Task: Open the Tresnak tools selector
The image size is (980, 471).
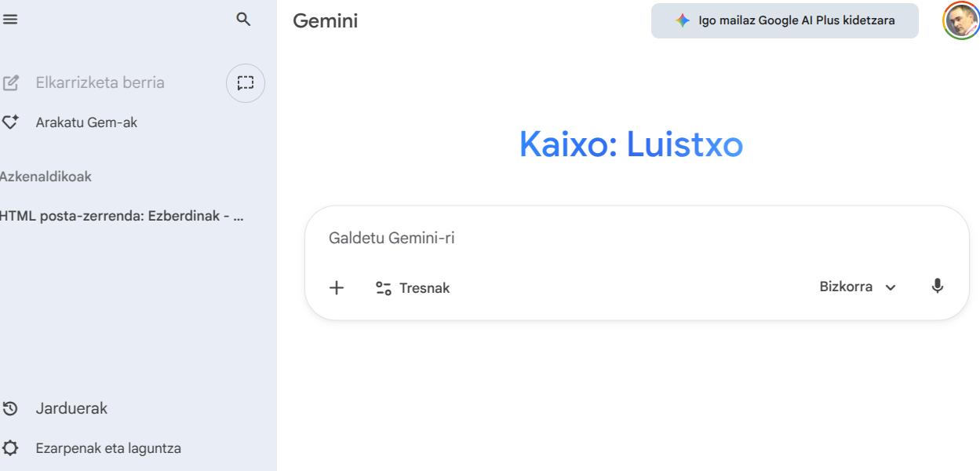Action: 413,288
